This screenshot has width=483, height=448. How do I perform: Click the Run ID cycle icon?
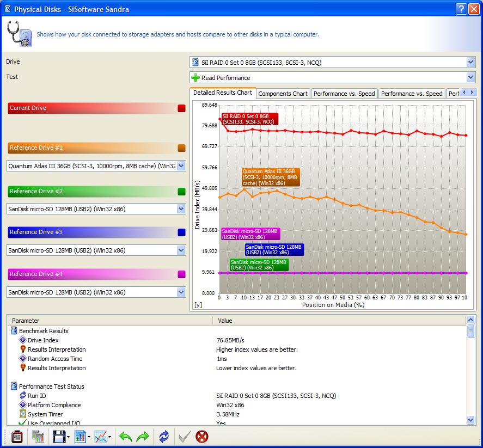click(x=23, y=395)
